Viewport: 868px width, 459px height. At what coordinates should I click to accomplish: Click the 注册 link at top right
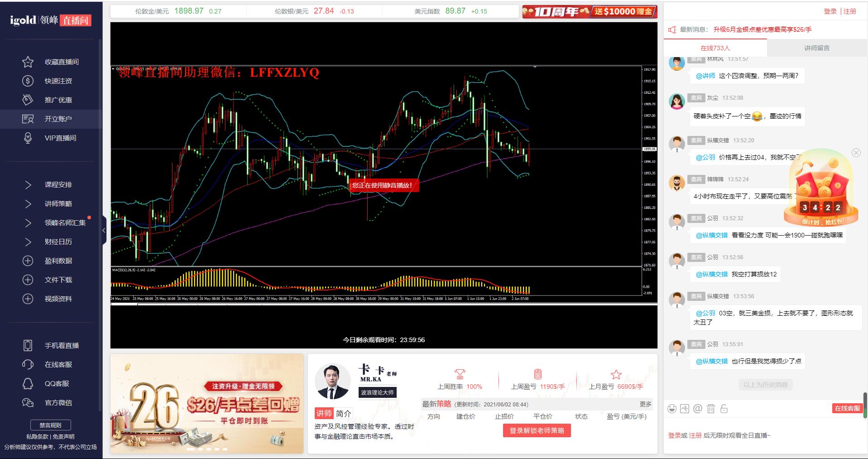pyautogui.click(x=850, y=11)
